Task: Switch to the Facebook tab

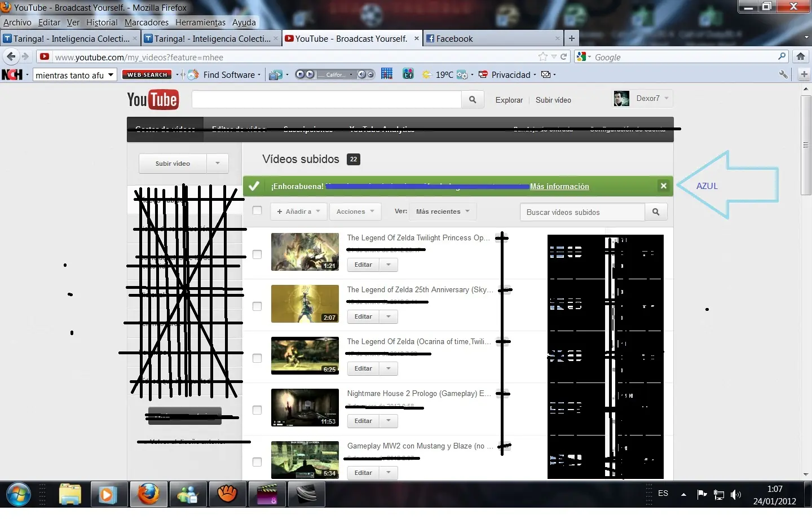Action: 493,38
